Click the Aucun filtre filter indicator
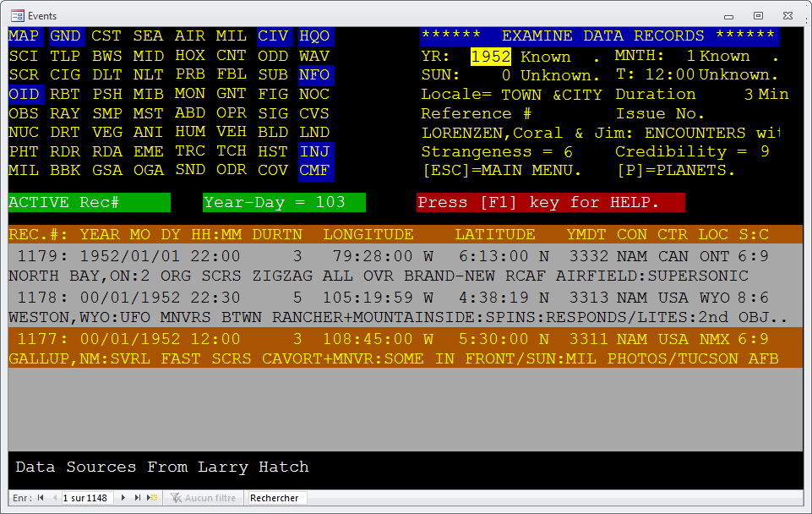The image size is (812, 514). pyautogui.click(x=204, y=498)
